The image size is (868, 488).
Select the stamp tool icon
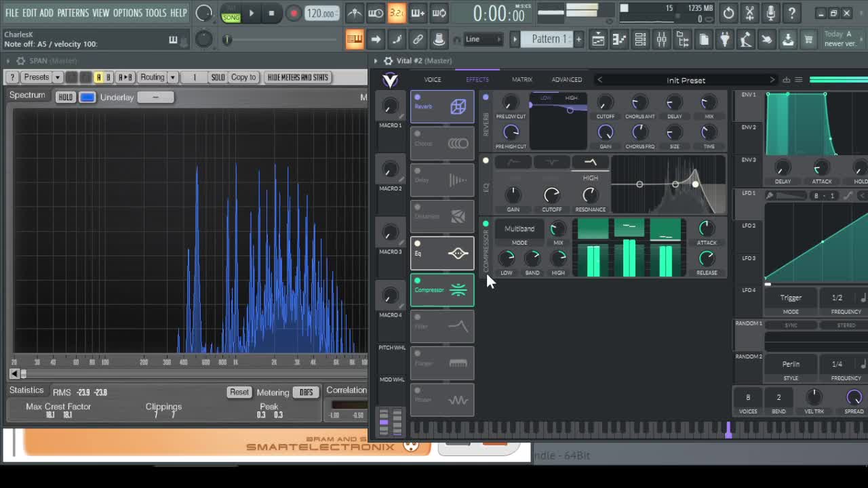click(439, 39)
